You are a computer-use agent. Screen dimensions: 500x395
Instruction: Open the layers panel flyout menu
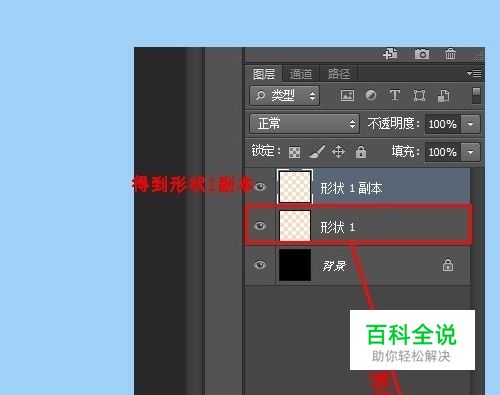(x=474, y=73)
